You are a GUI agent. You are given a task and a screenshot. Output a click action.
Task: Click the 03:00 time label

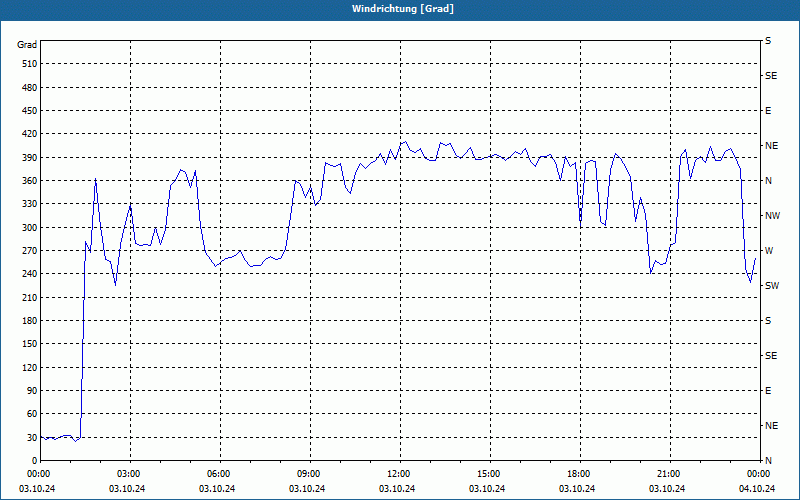click(131, 474)
